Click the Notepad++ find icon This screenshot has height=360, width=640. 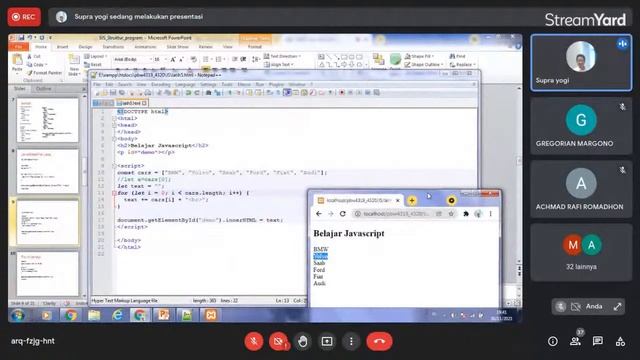click(x=208, y=93)
